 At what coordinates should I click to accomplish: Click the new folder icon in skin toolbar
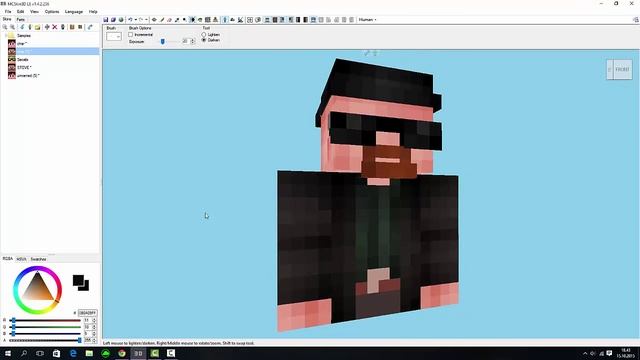37,27
